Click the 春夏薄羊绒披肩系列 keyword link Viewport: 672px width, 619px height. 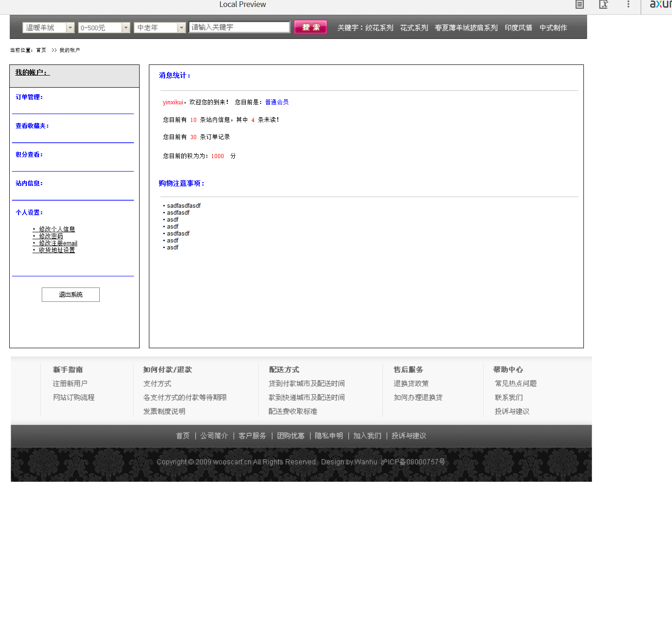(x=466, y=28)
